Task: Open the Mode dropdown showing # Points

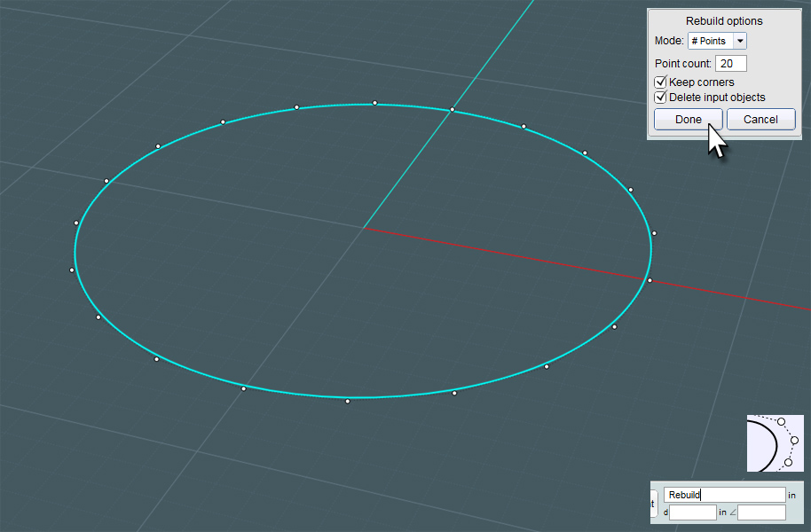Action: [x=717, y=41]
